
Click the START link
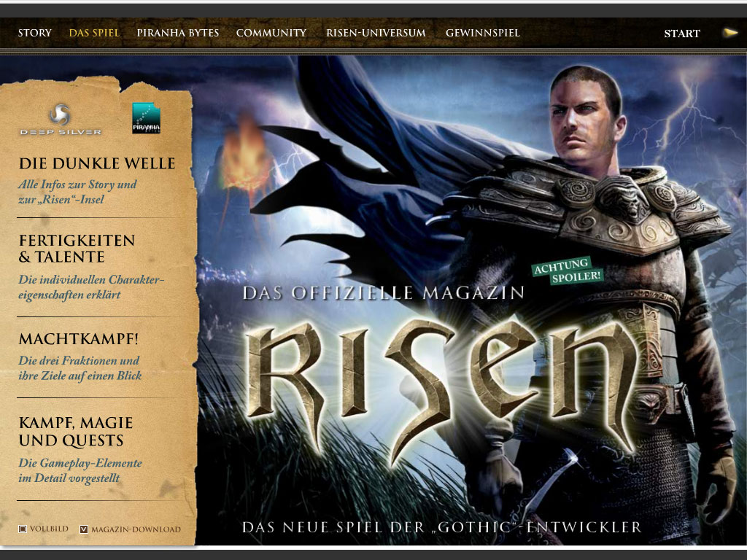682,34
